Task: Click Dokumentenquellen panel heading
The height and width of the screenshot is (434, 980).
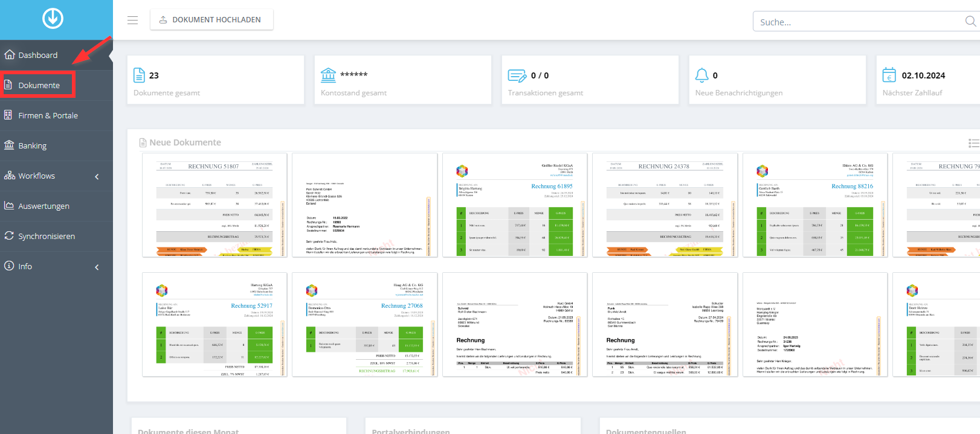Action: point(646,430)
